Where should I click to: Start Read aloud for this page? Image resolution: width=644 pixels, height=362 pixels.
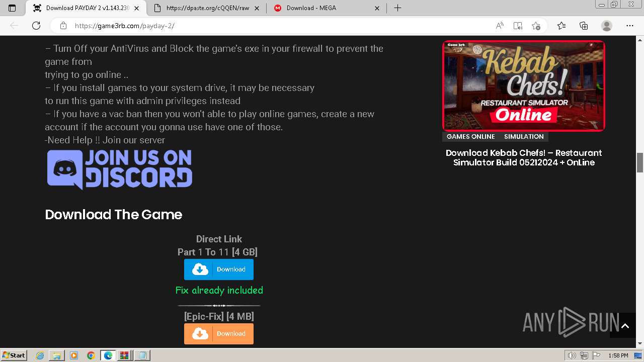(x=500, y=26)
